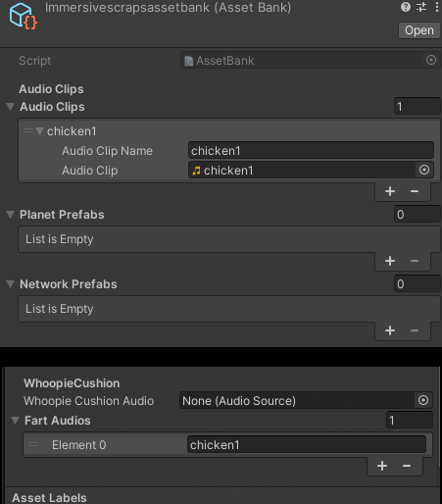Collapse the Audio Clips list foldout

click(11, 107)
